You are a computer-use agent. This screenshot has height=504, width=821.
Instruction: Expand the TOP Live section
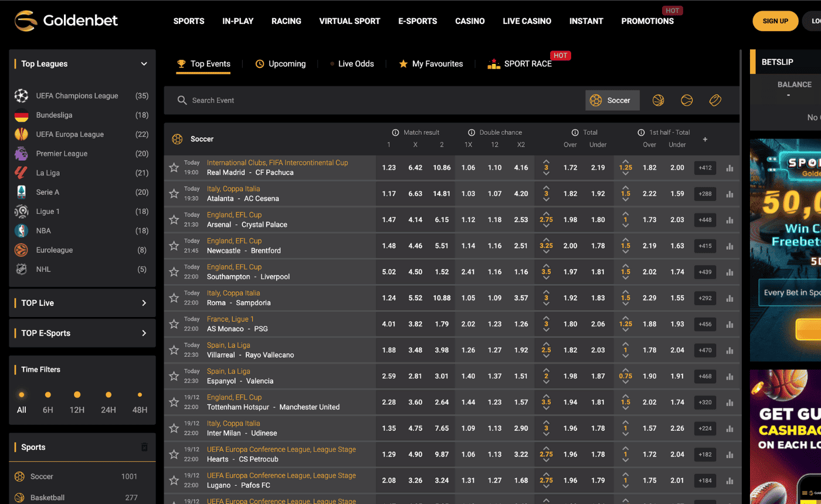[x=82, y=303]
